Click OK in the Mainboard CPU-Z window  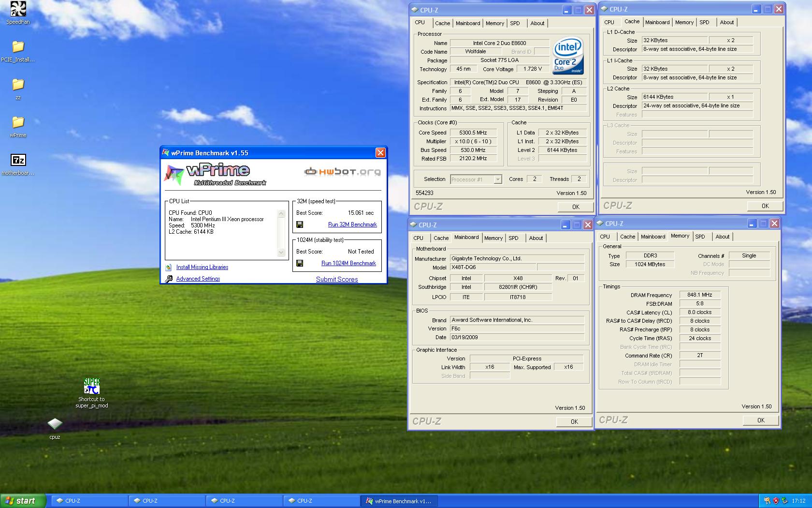point(574,422)
